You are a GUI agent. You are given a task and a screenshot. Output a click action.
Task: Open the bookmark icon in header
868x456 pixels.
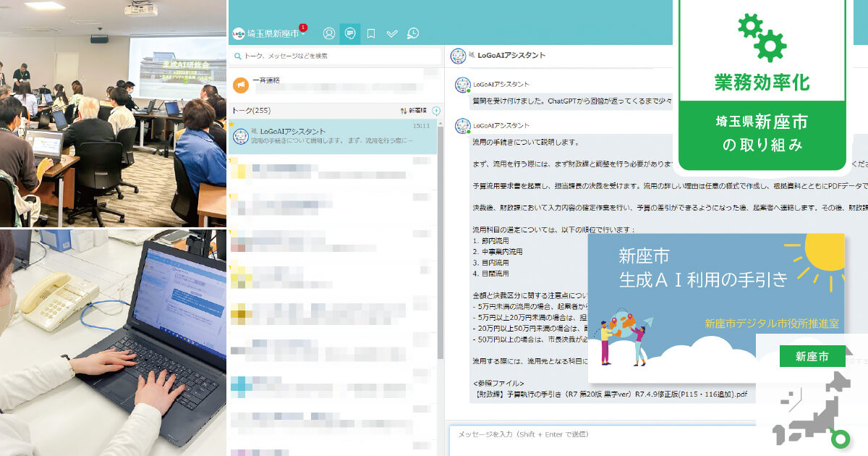[371, 33]
